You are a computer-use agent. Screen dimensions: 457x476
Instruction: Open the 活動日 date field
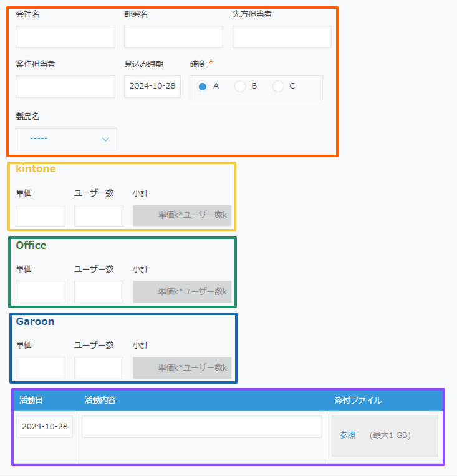45,427
